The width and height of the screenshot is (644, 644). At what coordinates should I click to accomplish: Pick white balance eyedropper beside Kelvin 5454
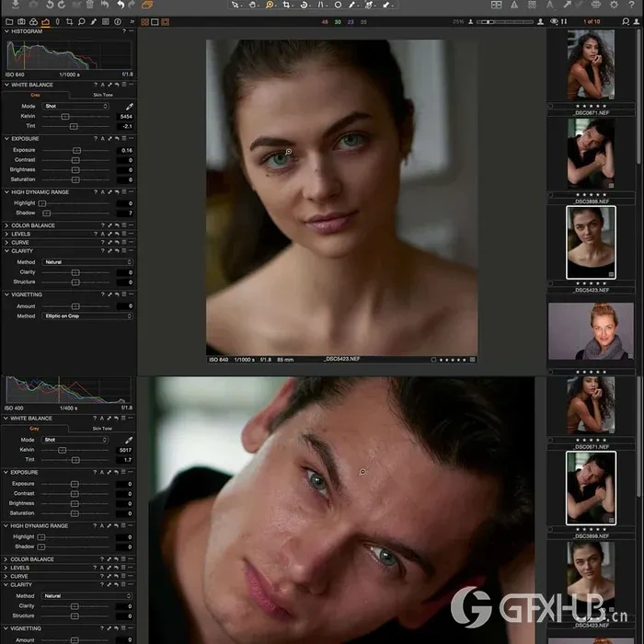130,107
